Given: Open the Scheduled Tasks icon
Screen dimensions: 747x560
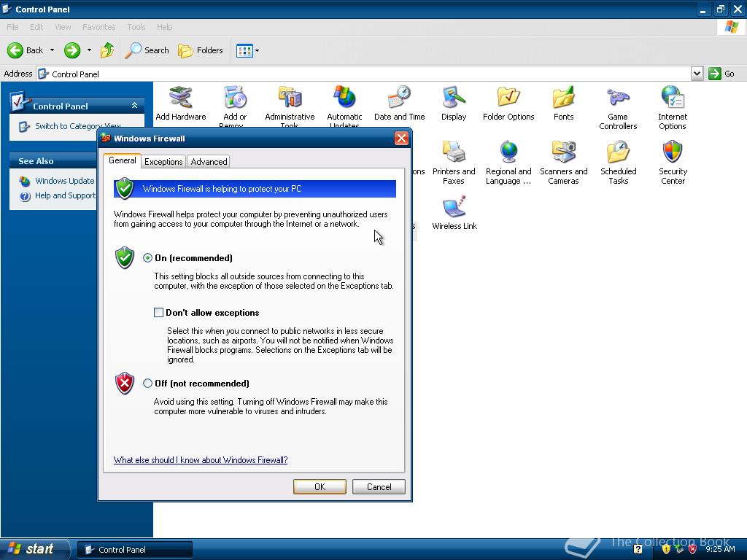Looking at the screenshot, I should point(619,163).
